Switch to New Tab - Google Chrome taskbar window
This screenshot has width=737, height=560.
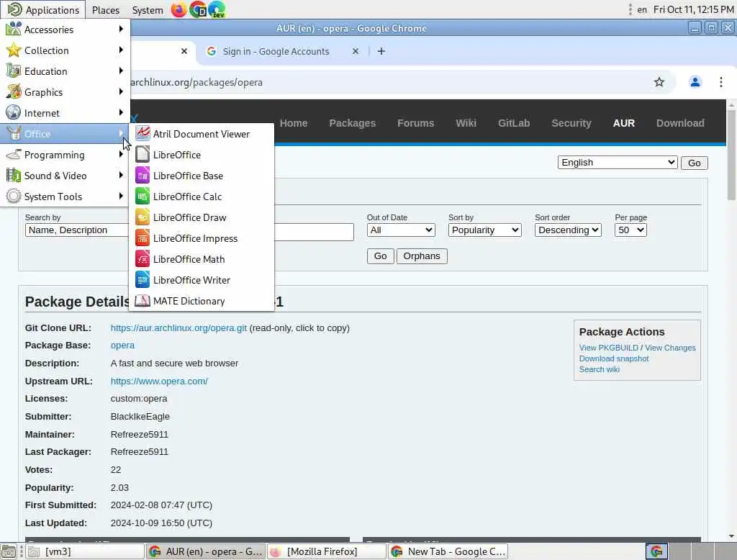[448, 551]
